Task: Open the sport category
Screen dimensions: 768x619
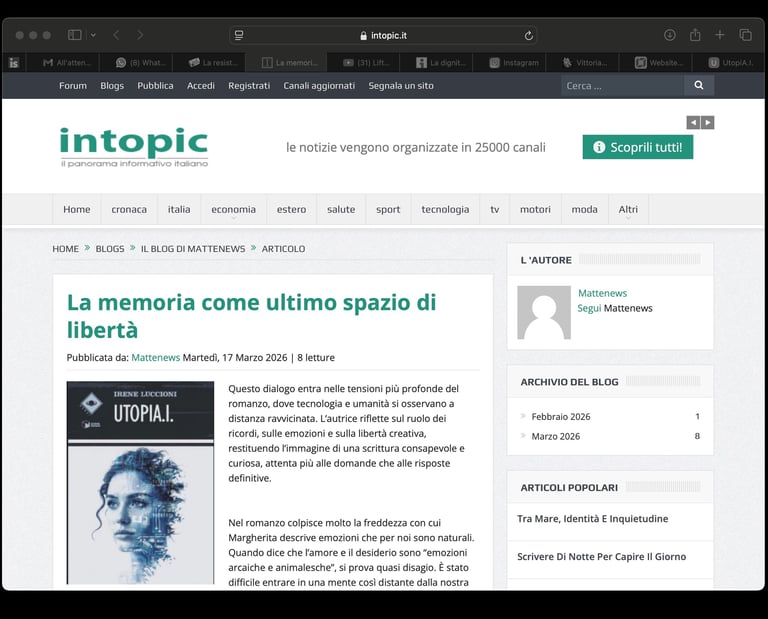Action: pyautogui.click(x=388, y=210)
